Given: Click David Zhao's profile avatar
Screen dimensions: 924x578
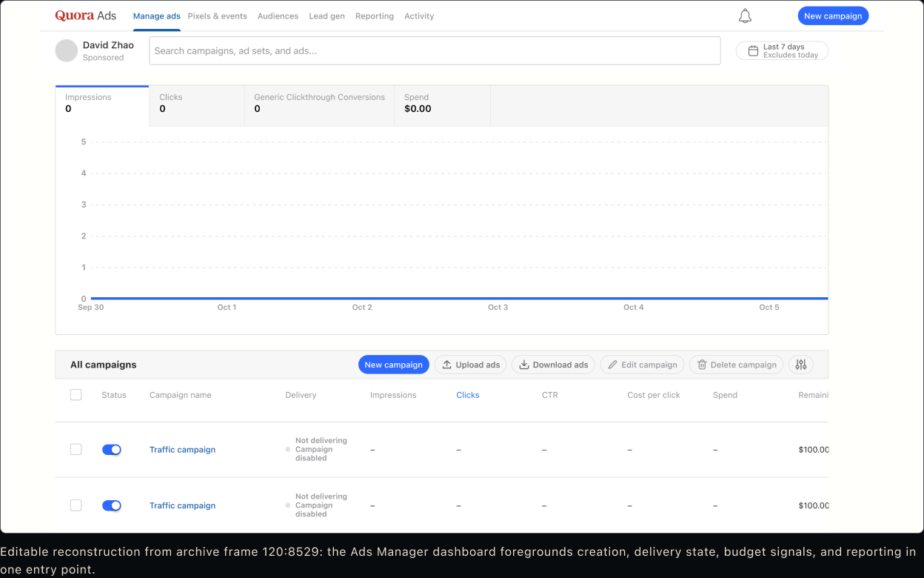Looking at the screenshot, I should (67, 51).
